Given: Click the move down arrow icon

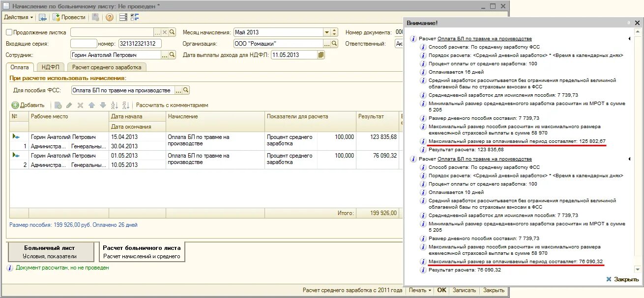Looking at the screenshot, I should pos(103,105).
